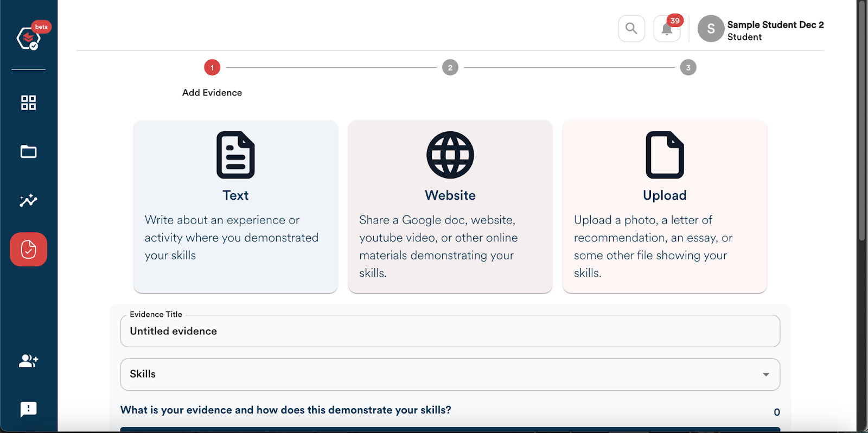Click the S user avatar
Image resolution: width=868 pixels, height=433 pixels.
point(711,29)
